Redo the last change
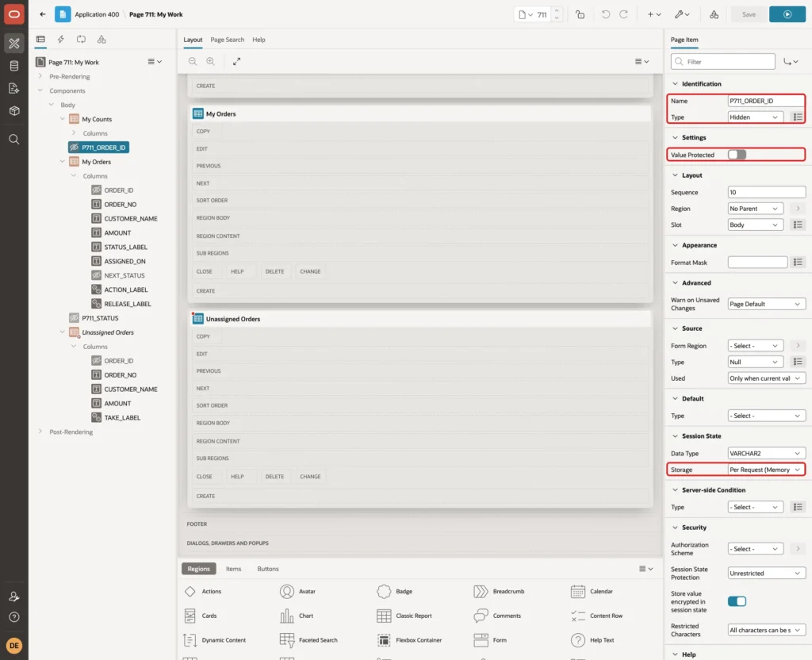Screen dimensions: 812x660 (x=623, y=14)
